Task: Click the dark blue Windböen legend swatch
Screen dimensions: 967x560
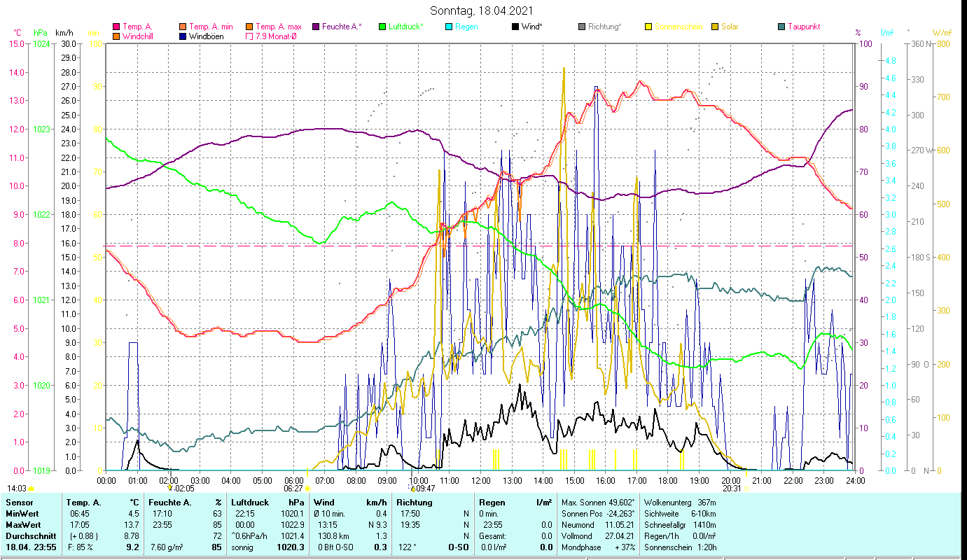Action: pyautogui.click(x=183, y=36)
